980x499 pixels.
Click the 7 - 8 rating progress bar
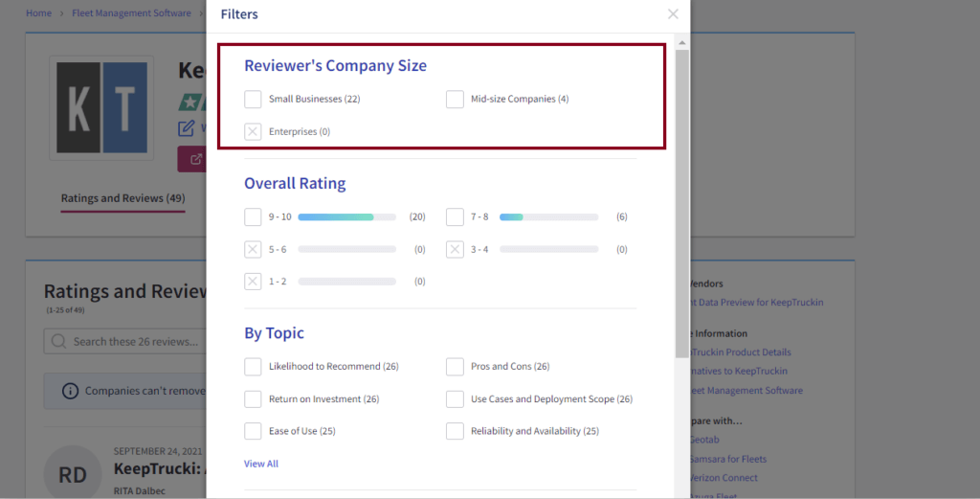[x=548, y=217]
